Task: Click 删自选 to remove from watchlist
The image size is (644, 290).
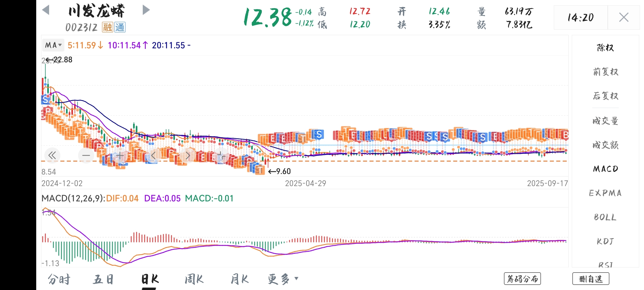Action: click(591, 279)
